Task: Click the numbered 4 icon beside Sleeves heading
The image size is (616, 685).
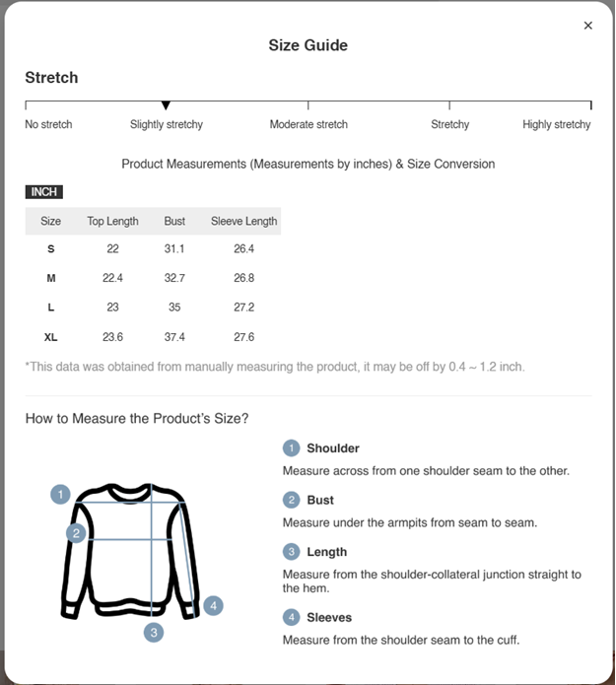Action: click(x=291, y=617)
